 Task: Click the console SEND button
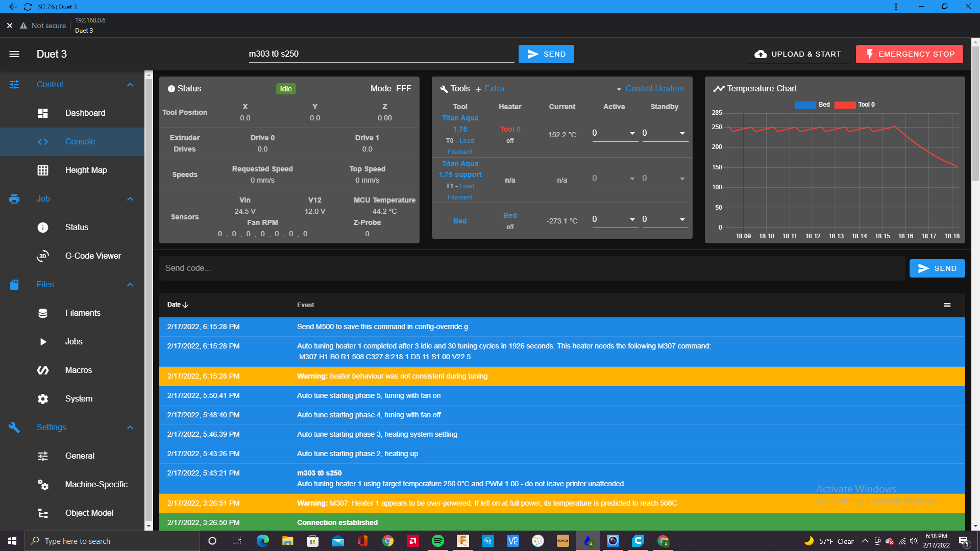(937, 268)
